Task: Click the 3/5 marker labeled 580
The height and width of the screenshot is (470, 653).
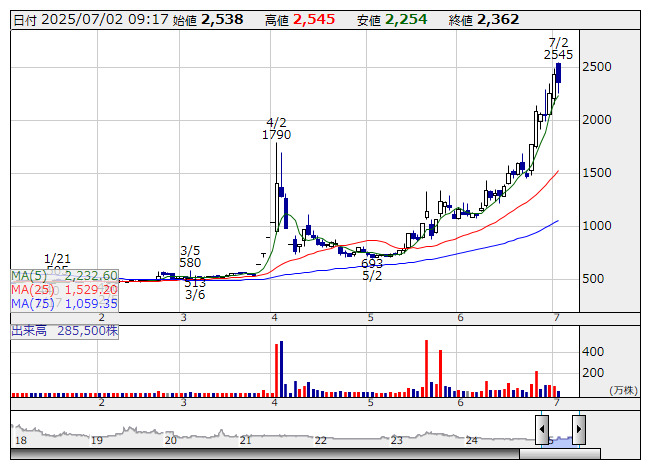Action: tap(191, 263)
